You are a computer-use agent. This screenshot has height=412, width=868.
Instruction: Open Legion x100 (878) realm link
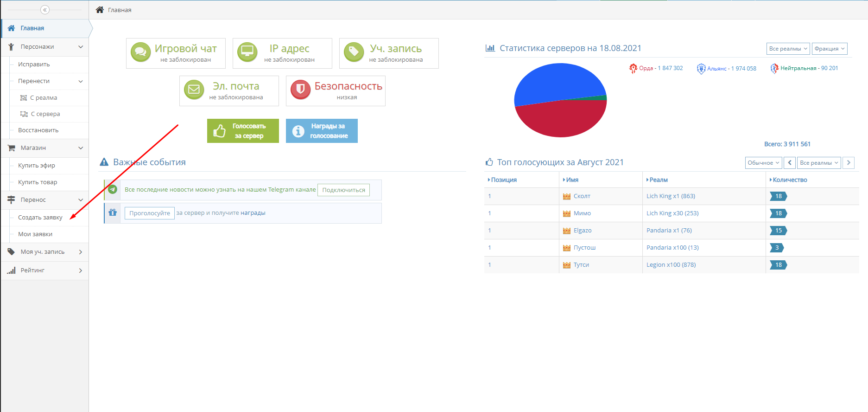[x=671, y=265]
